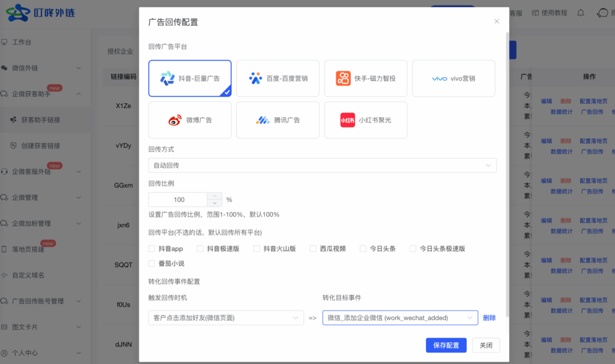
Task: Click the notification bell icon
Action: (580, 13)
